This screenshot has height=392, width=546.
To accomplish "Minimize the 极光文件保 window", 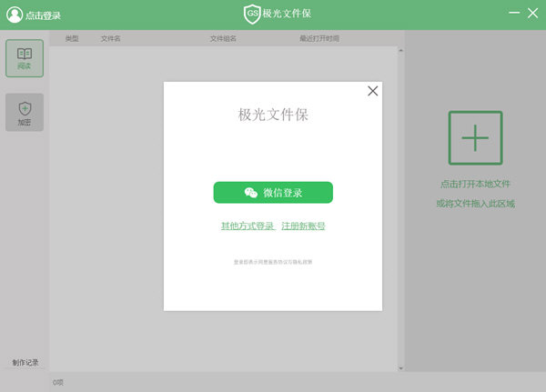I will 514,13.
